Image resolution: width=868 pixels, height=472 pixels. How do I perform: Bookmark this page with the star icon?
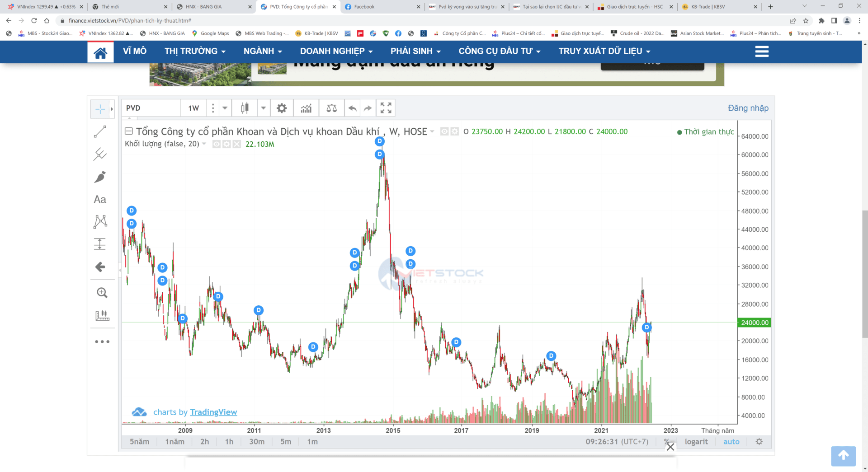click(806, 21)
